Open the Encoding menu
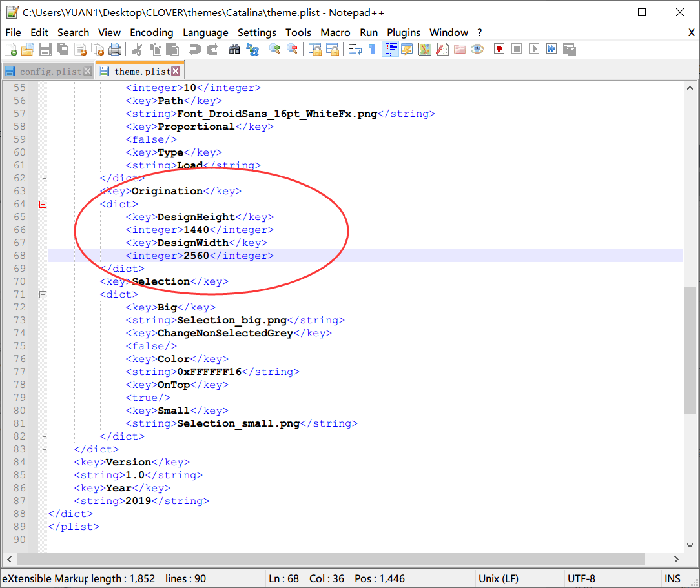This screenshot has width=700, height=588. 151,32
